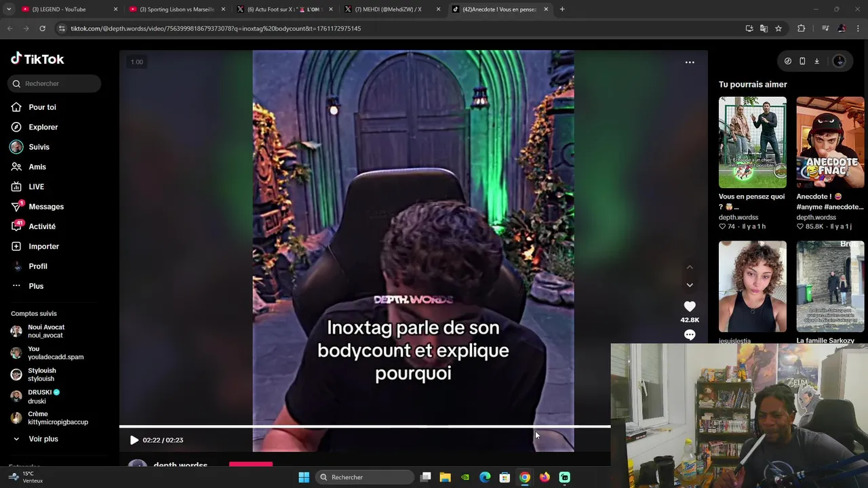The image size is (868, 488).
Task: Open File Explorer from taskbar
Action: (445, 477)
